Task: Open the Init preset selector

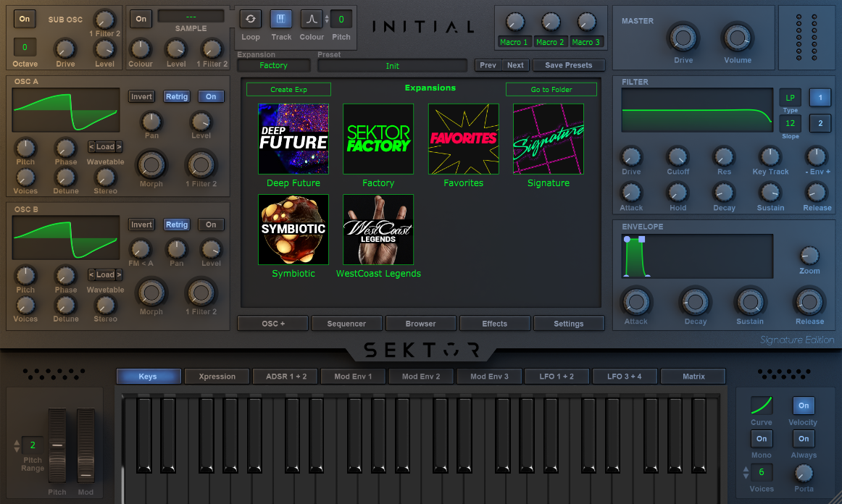Action: point(392,65)
